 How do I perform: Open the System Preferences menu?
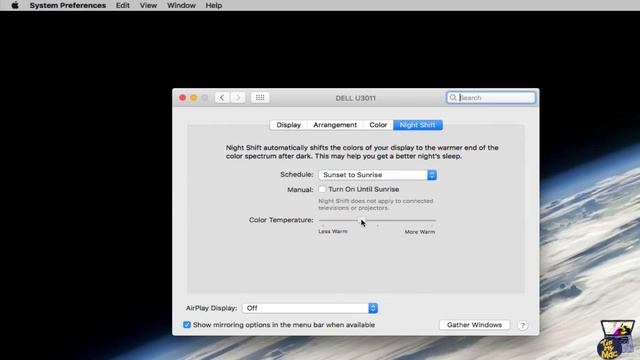coord(68,5)
